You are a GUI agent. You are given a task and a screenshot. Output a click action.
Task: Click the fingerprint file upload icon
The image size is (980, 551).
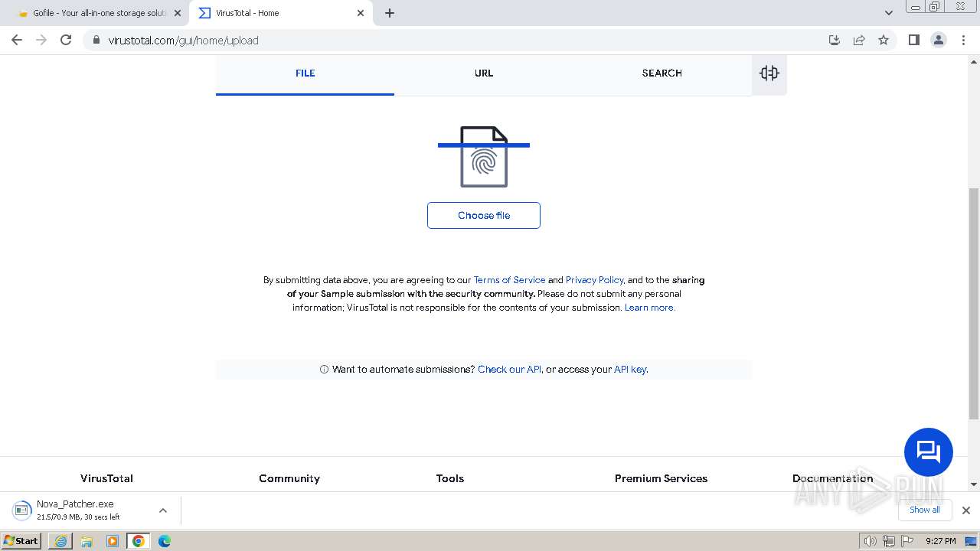[484, 157]
